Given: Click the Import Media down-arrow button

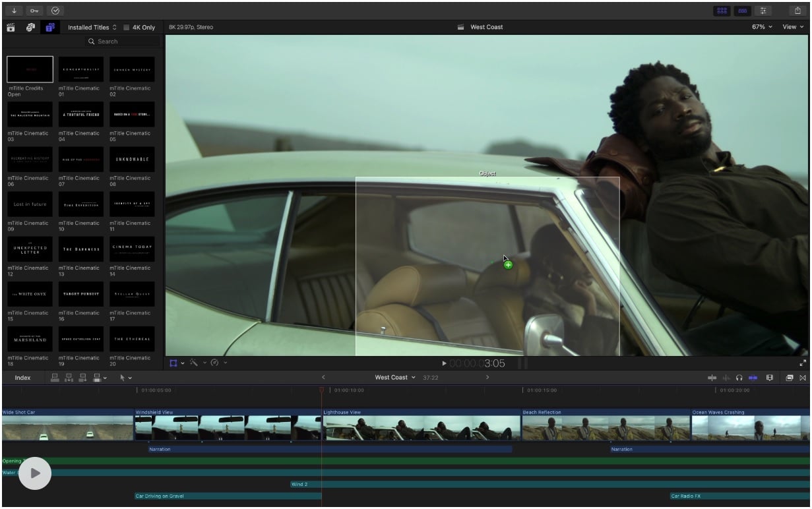Looking at the screenshot, I should point(14,11).
